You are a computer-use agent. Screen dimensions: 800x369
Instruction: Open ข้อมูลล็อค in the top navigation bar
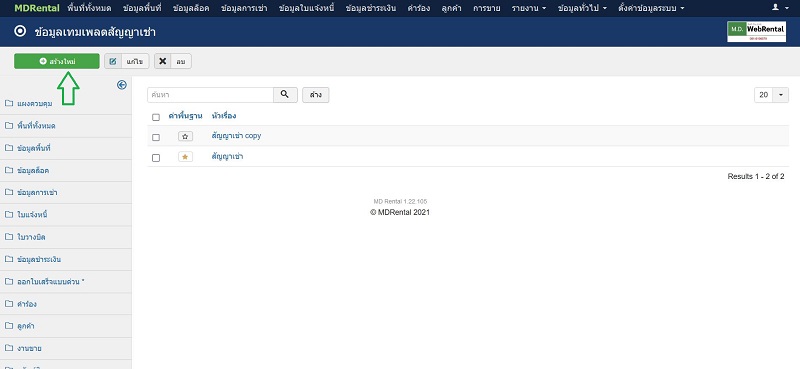point(191,8)
